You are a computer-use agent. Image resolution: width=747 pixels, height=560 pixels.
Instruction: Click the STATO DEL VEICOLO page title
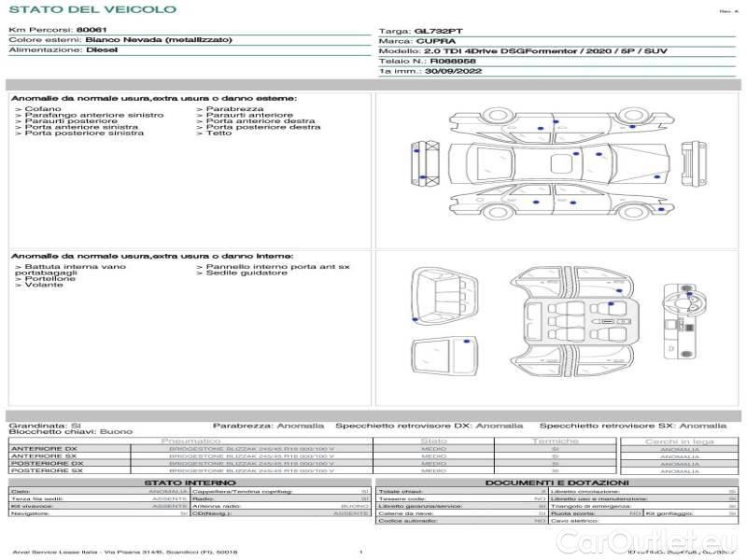[x=92, y=9]
